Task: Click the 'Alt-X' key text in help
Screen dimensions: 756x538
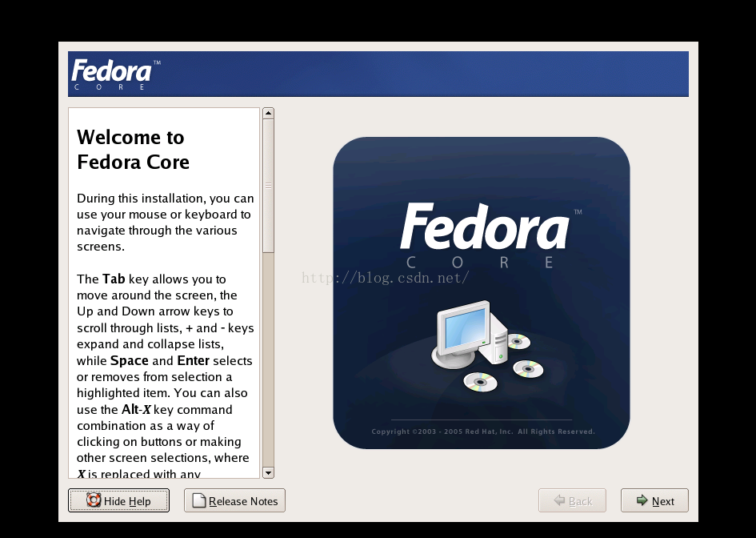Action: tap(137, 409)
